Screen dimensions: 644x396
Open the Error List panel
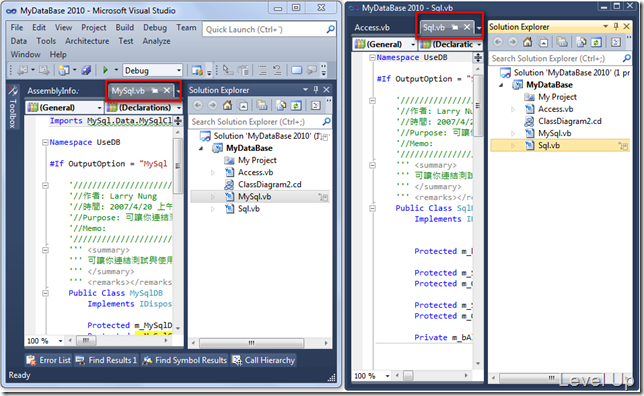tap(48, 360)
